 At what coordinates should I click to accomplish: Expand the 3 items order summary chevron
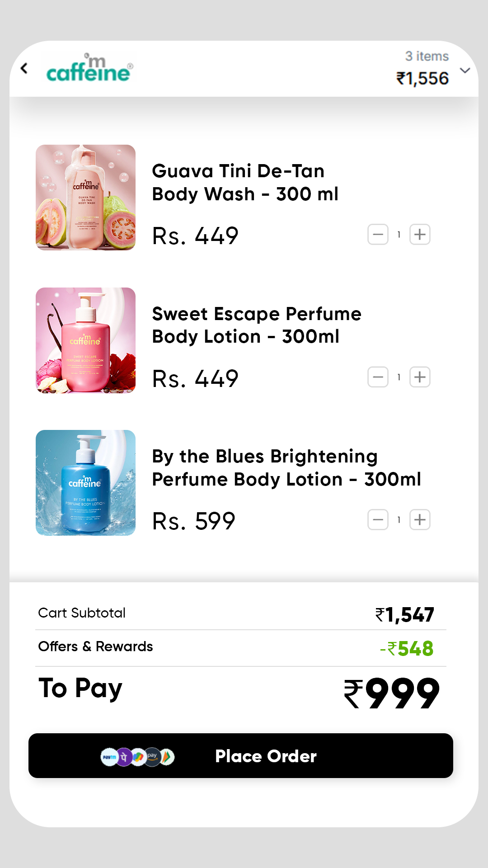tap(465, 71)
